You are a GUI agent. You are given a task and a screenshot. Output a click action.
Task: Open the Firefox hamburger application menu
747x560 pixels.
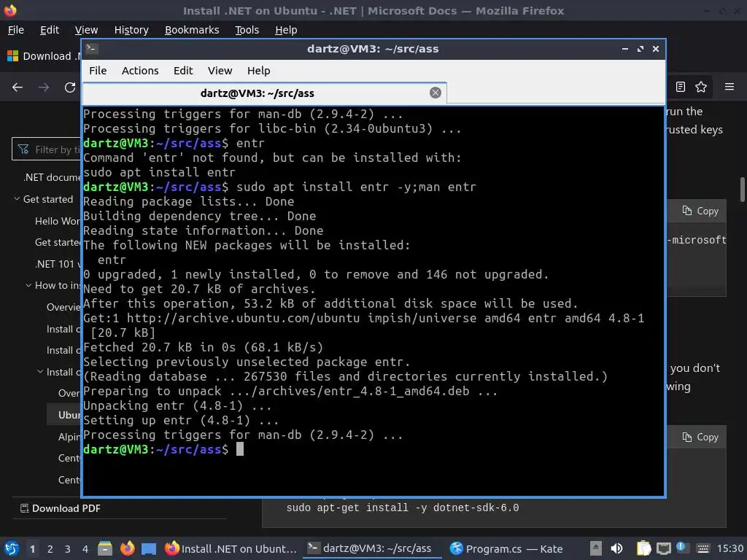(x=729, y=87)
